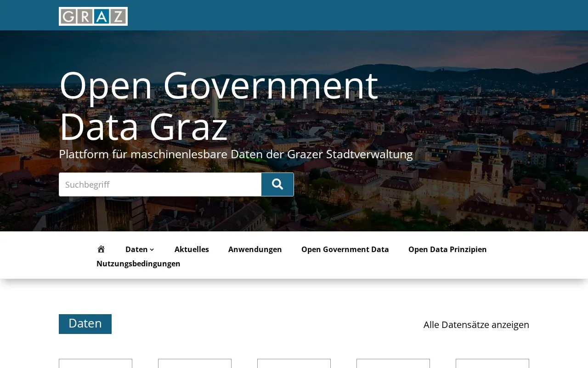Click the GRAZ logo in the header

click(93, 16)
